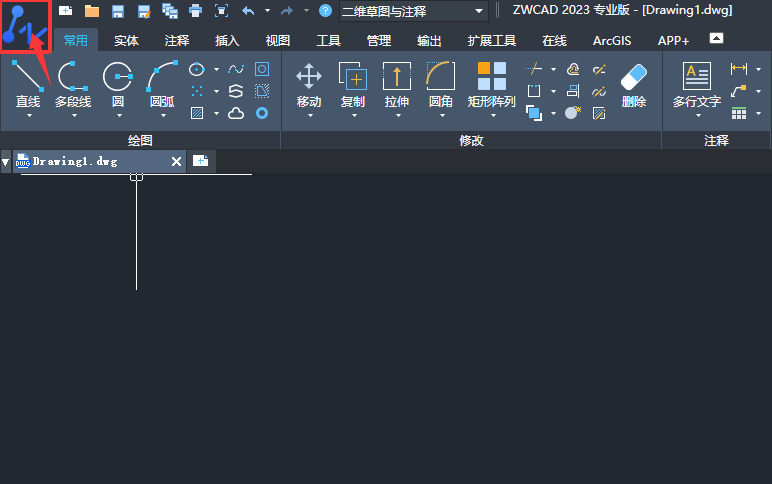The image size is (772, 484).
Task: Expand the Ellipse options dropdown arrow
Action: pos(216,69)
